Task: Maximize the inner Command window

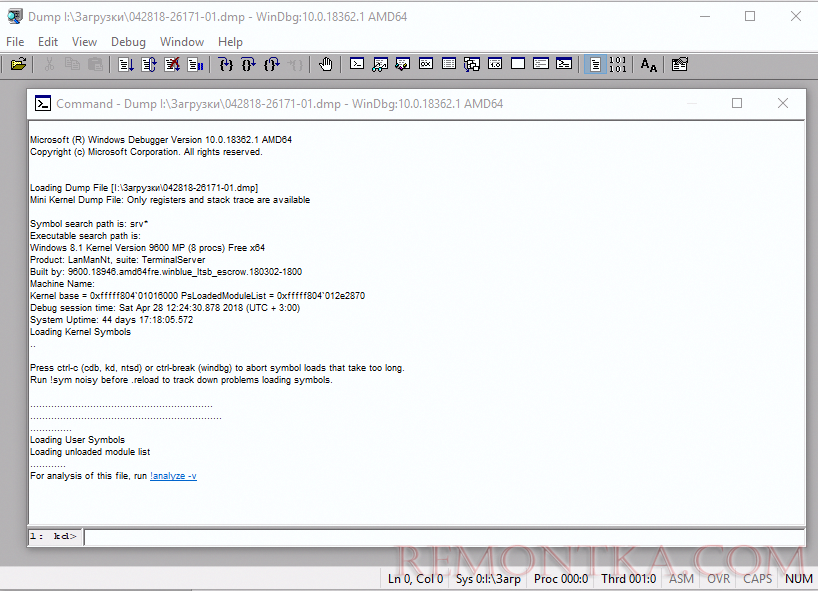Action: pyautogui.click(x=737, y=103)
